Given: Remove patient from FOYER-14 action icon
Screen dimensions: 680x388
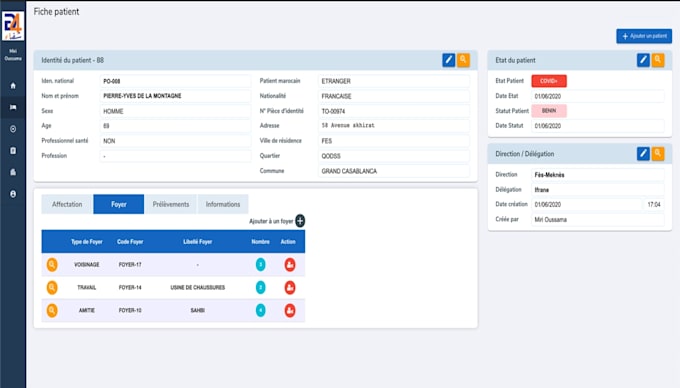Looking at the screenshot, I should [290, 287].
